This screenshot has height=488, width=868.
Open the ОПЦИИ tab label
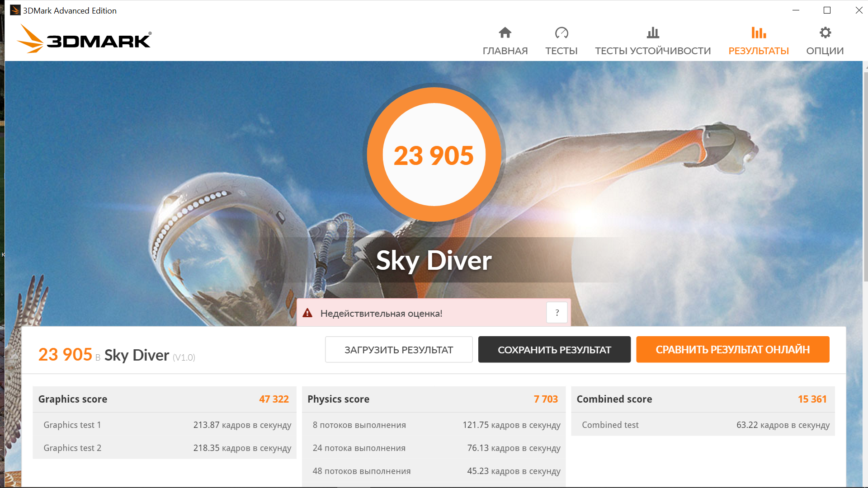pyautogui.click(x=825, y=51)
